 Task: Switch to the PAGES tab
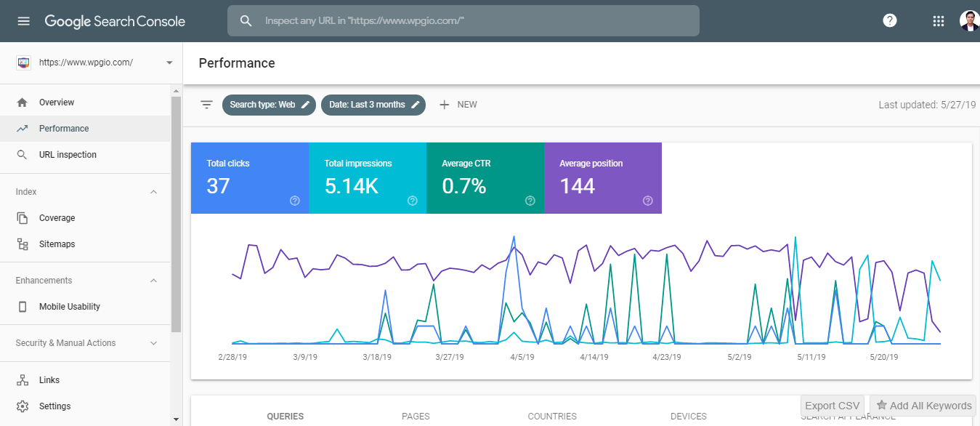click(x=416, y=417)
